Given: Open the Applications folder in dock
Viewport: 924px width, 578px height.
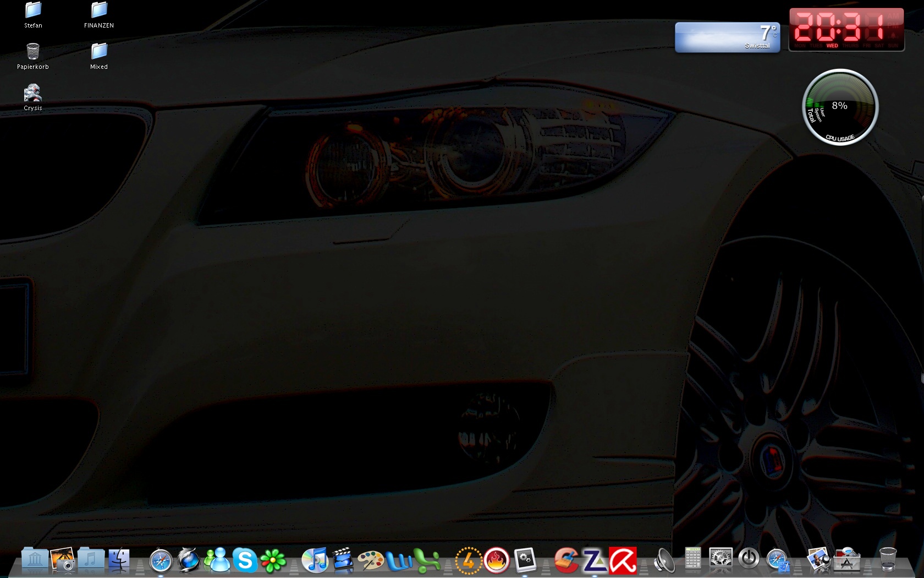Looking at the screenshot, I should pyautogui.click(x=847, y=560).
